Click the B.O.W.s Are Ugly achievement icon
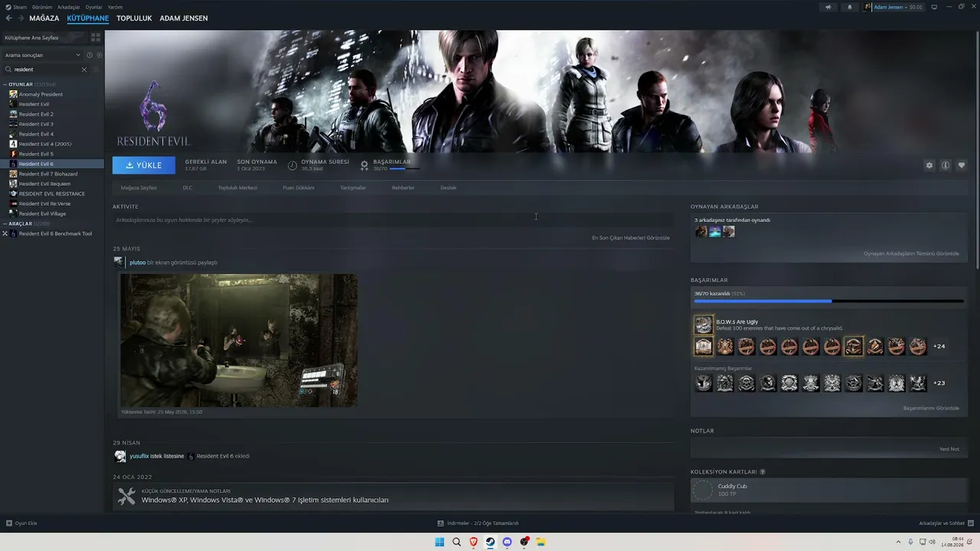Image resolution: width=980 pixels, height=551 pixels. 703,324
